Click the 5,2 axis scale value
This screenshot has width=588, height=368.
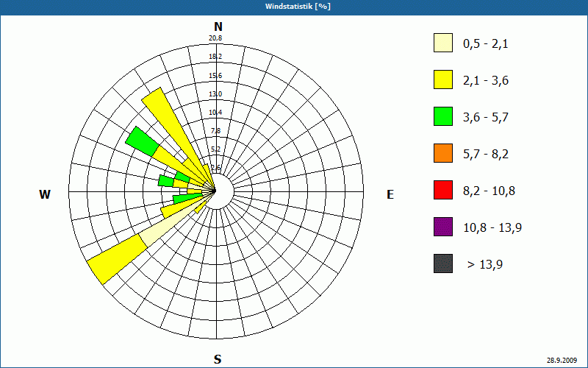[x=216, y=149]
